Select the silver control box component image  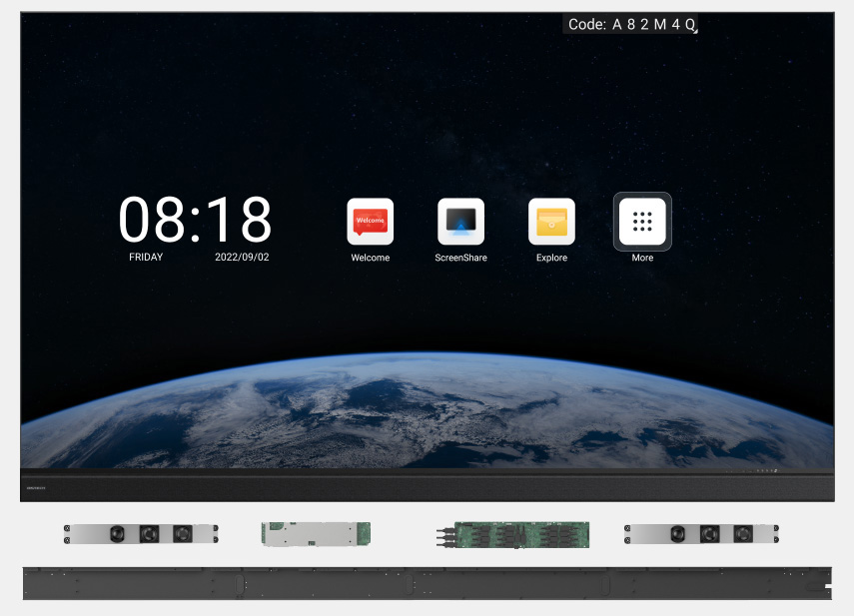(x=316, y=534)
